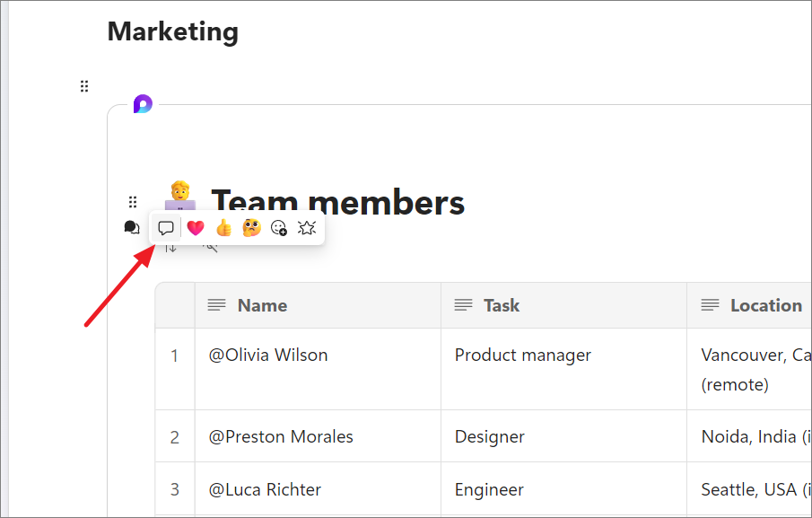This screenshot has height=518, width=812.
Task: Click the Loop component logo icon
Action: click(x=143, y=104)
